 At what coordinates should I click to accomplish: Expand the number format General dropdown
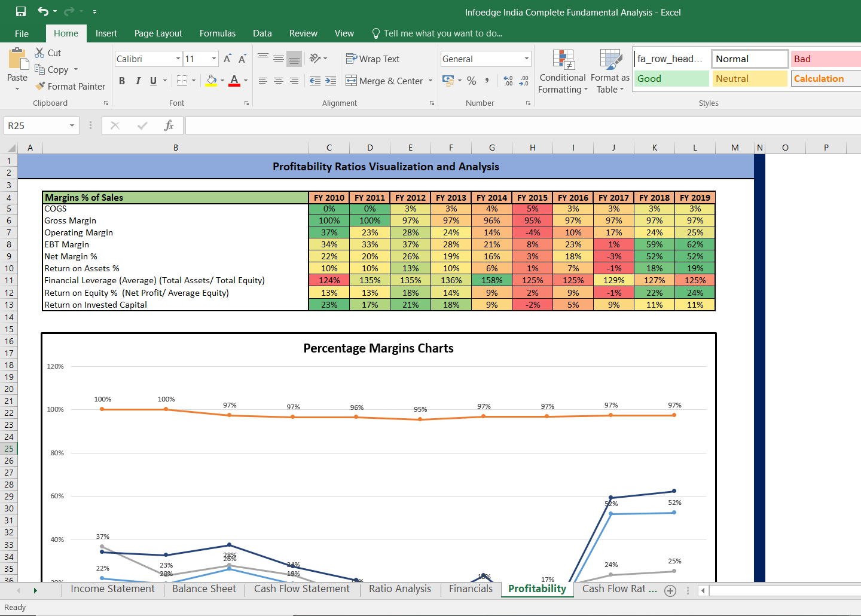click(527, 59)
